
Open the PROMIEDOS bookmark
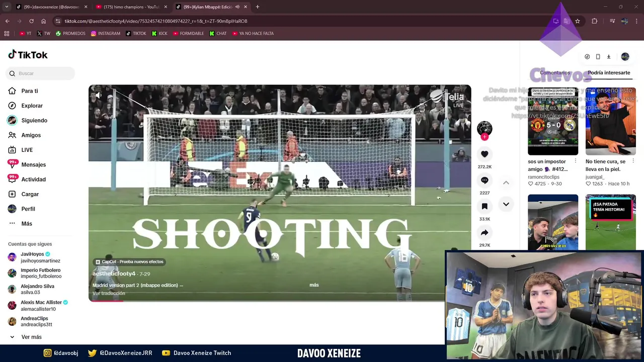click(70, 34)
